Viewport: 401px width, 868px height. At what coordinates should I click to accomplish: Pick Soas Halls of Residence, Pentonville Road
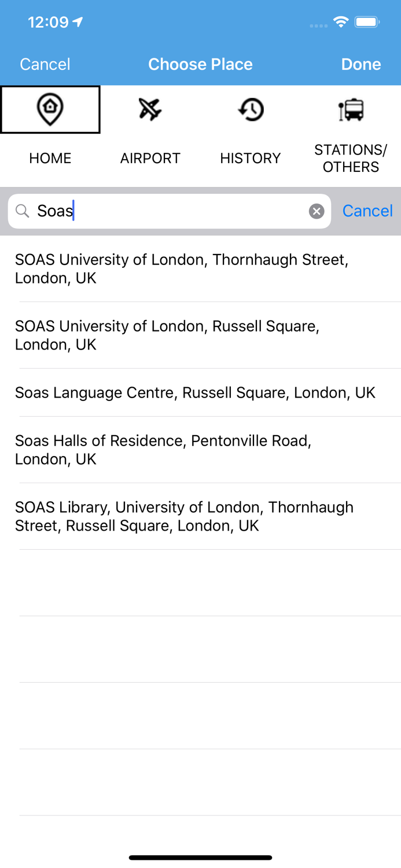pyautogui.click(x=163, y=450)
